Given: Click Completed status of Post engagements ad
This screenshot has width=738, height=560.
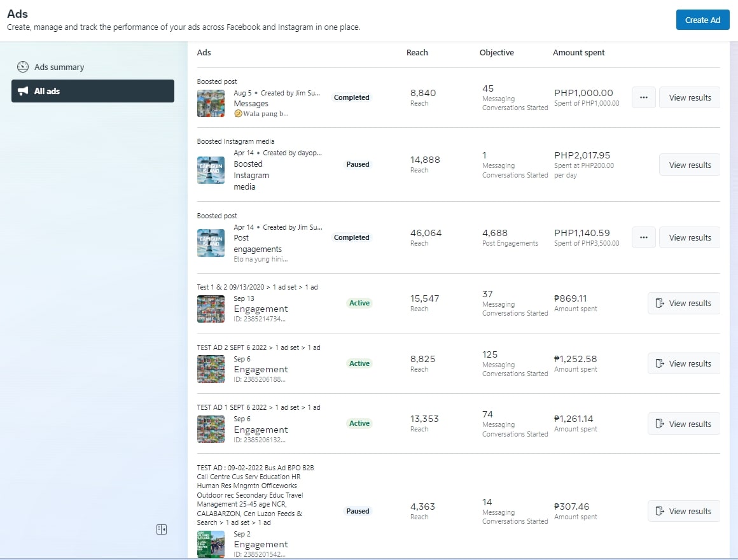Looking at the screenshot, I should (x=351, y=237).
